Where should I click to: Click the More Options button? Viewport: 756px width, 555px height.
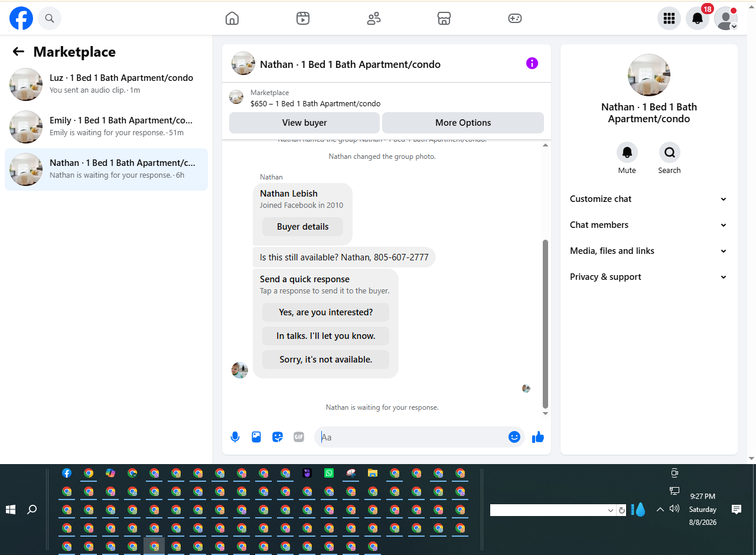click(463, 123)
